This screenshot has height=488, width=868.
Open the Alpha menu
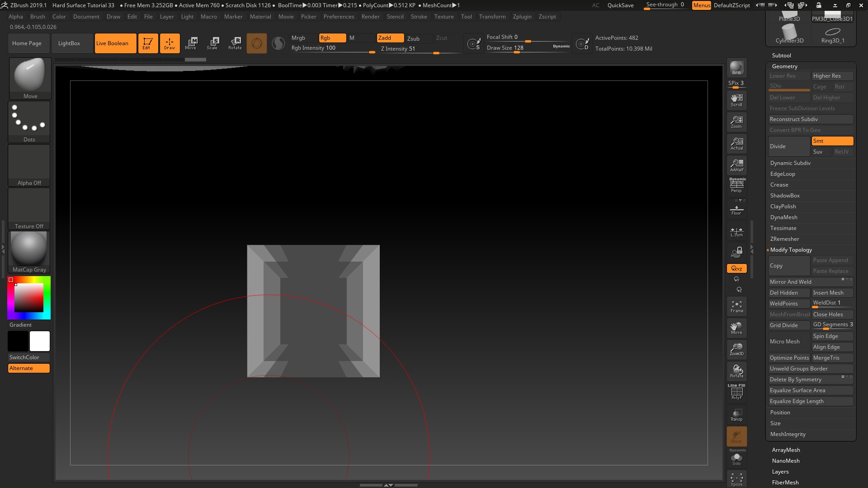click(16, 17)
